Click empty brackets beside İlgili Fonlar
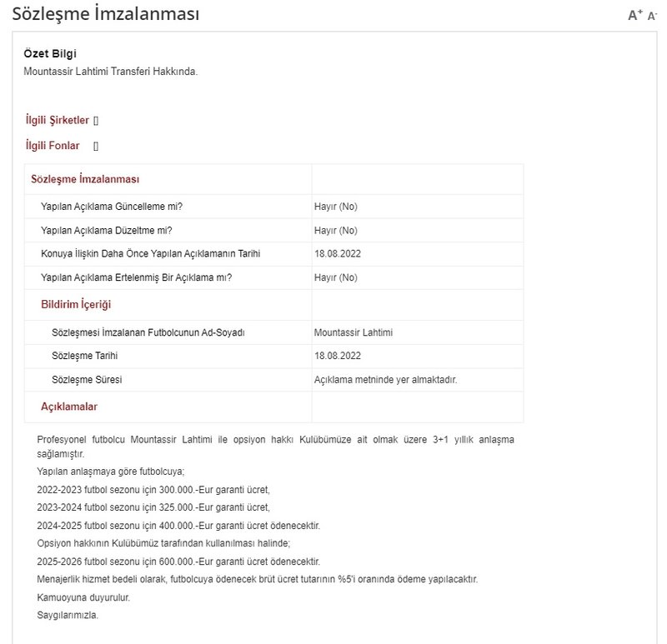The height and width of the screenshot is (644, 667). [96, 147]
